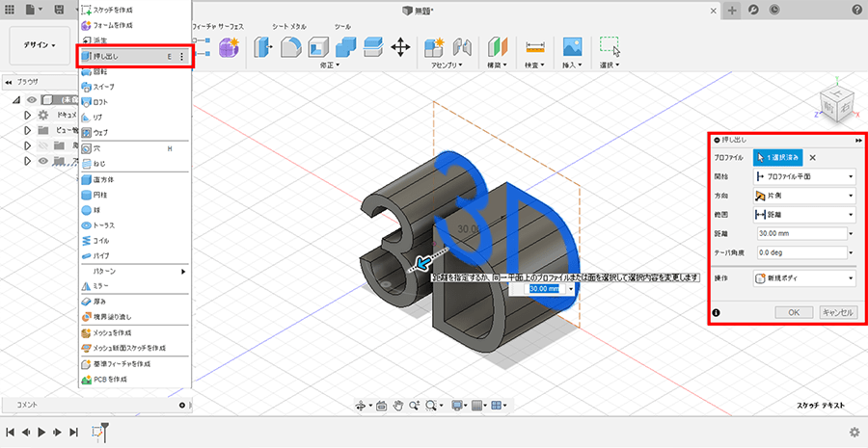Click the キャンセル button
The height and width of the screenshot is (448, 868).
coord(837,312)
